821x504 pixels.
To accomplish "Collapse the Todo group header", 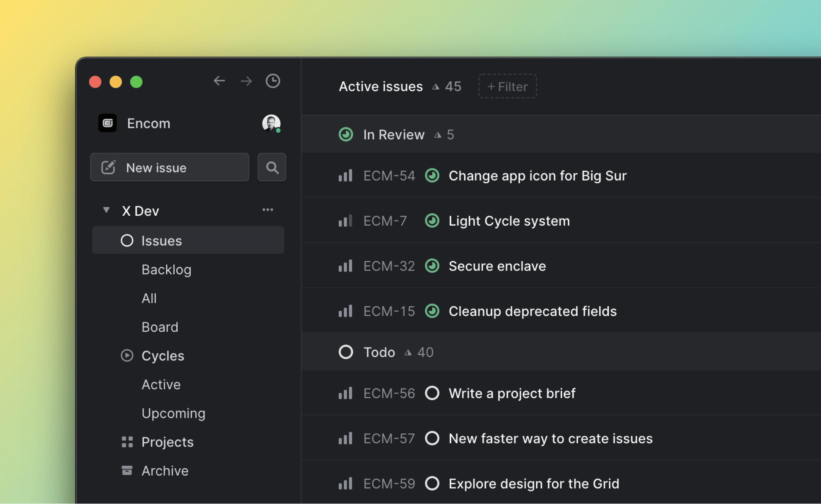I will tap(379, 352).
